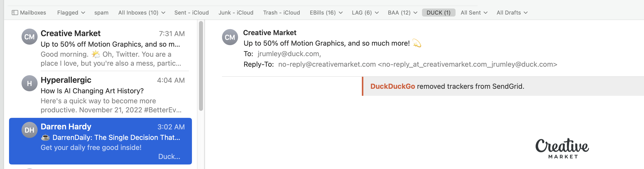Expand the Flagged dropdown chevron
The image size is (644, 169).
83,13
